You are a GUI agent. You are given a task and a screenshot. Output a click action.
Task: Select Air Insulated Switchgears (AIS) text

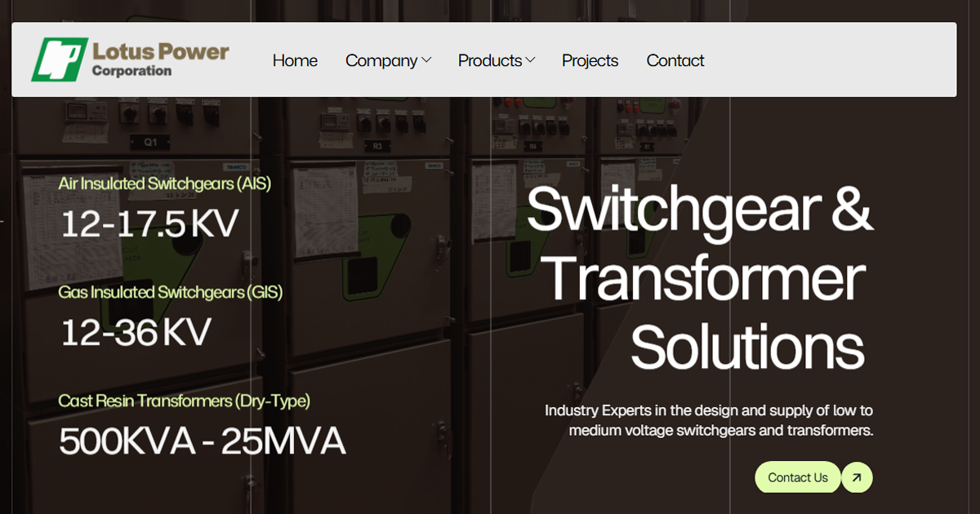coord(165,184)
